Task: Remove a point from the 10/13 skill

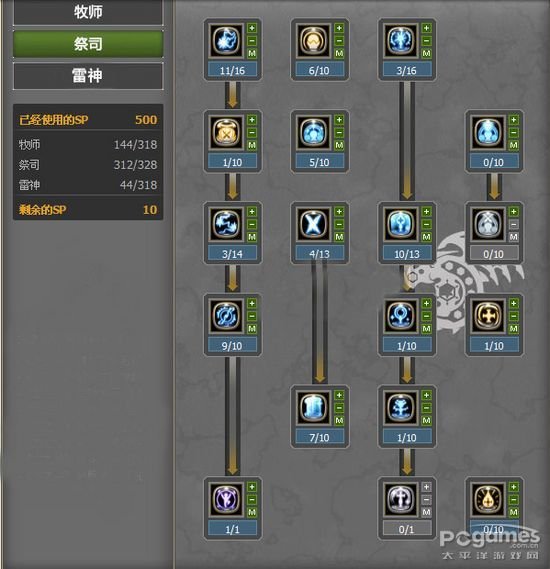Action: pos(426,224)
